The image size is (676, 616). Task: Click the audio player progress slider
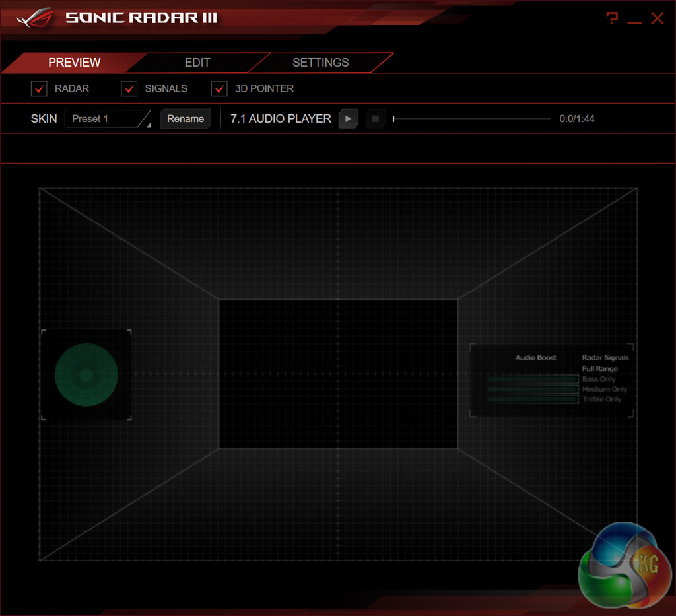(471, 119)
